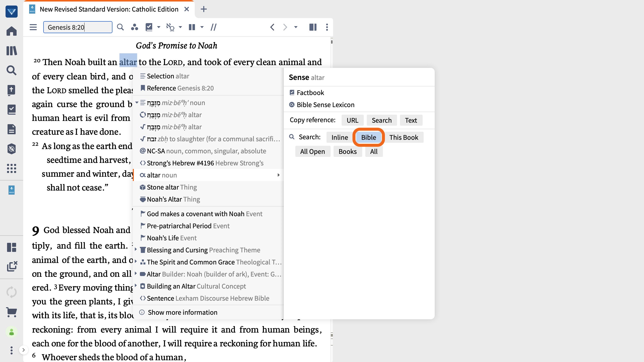Open Bible Sense Lexicon
The height and width of the screenshot is (362, 644).
click(325, 105)
